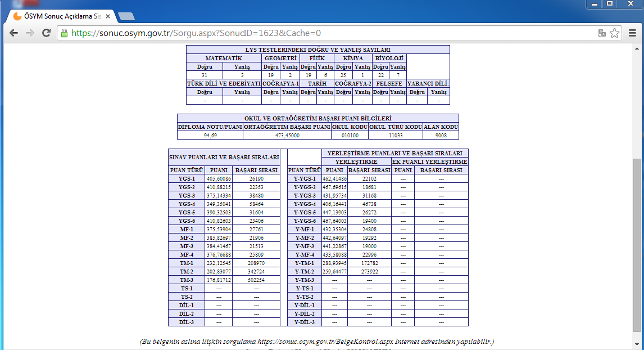This screenshot has height=350, width=644.
Task: Click the browser forward arrow
Action: coord(29,33)
